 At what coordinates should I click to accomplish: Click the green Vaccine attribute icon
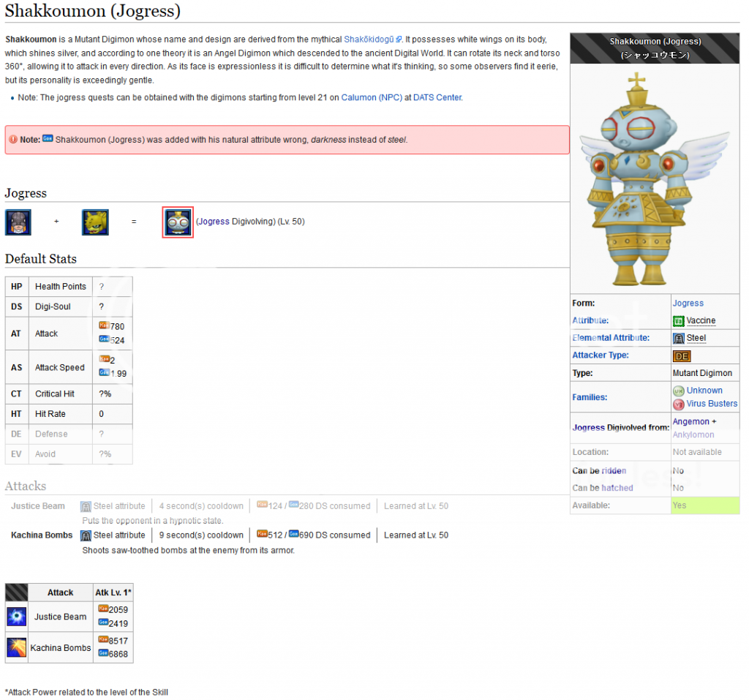678,321
